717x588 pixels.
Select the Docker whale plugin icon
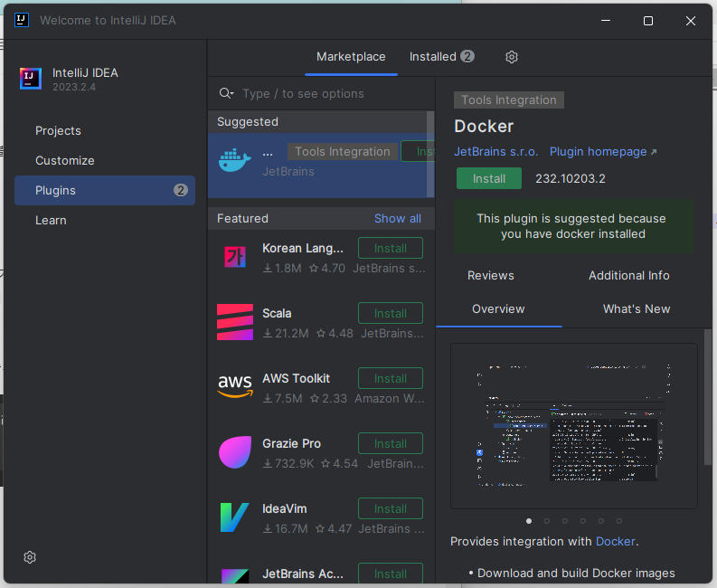[234, 160]
